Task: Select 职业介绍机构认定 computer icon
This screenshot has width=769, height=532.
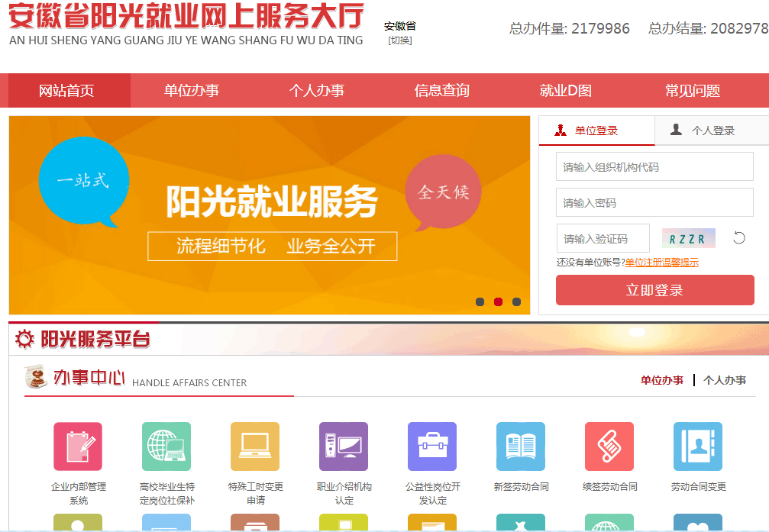Action: [x=343, y=447]
